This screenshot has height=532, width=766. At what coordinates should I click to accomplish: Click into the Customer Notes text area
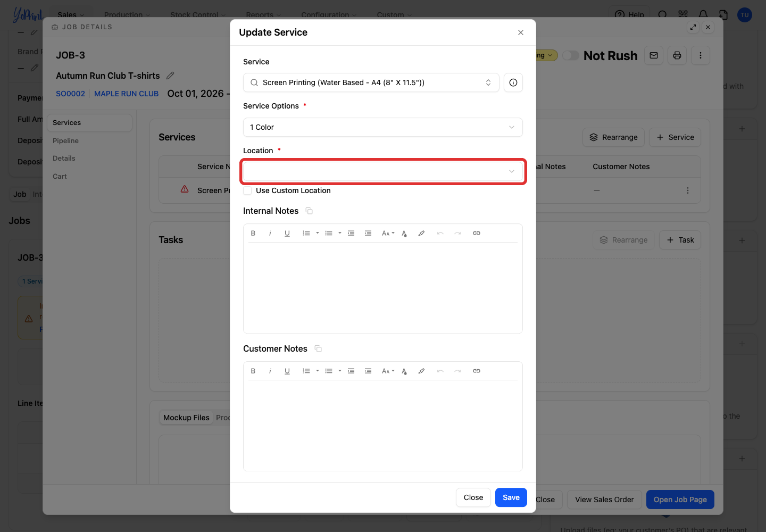pyautogui.click(x=383, y=425)
